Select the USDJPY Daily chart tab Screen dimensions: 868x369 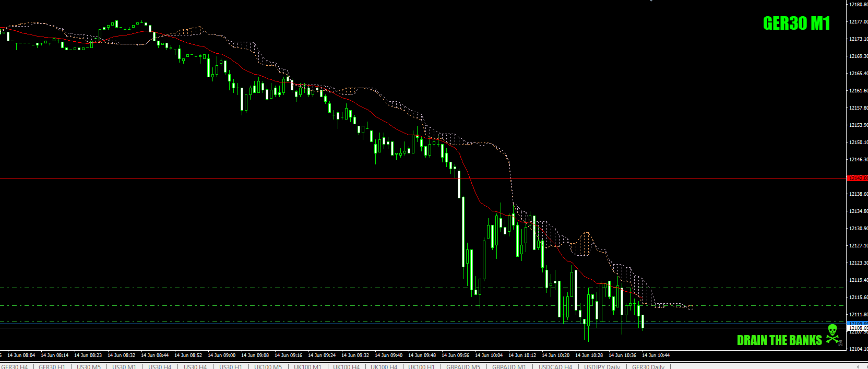tap(602, 366)
